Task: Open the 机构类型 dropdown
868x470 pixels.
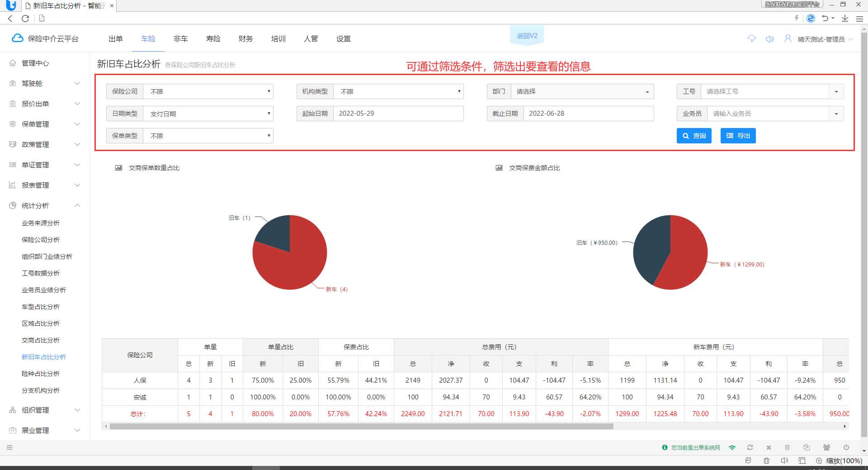Action: 398,91
